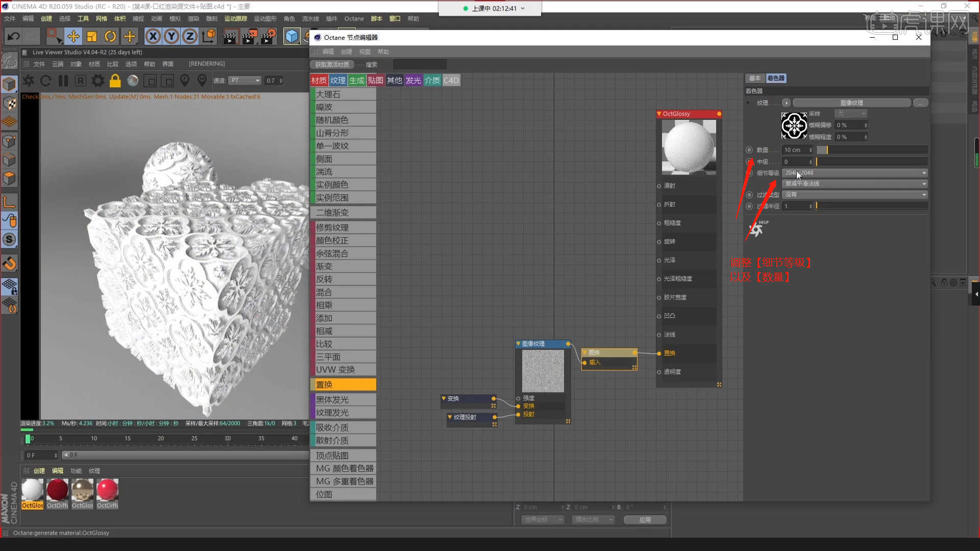
Task: Open the 过滤类型 没有 dropdown
Action: 855,194
